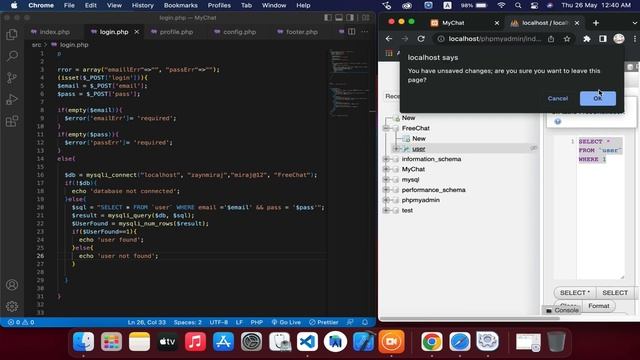Bookmark this page with the star icon
Image resolution: width=640 pixels, height=360 pixels.
click(x=567, y=39)
